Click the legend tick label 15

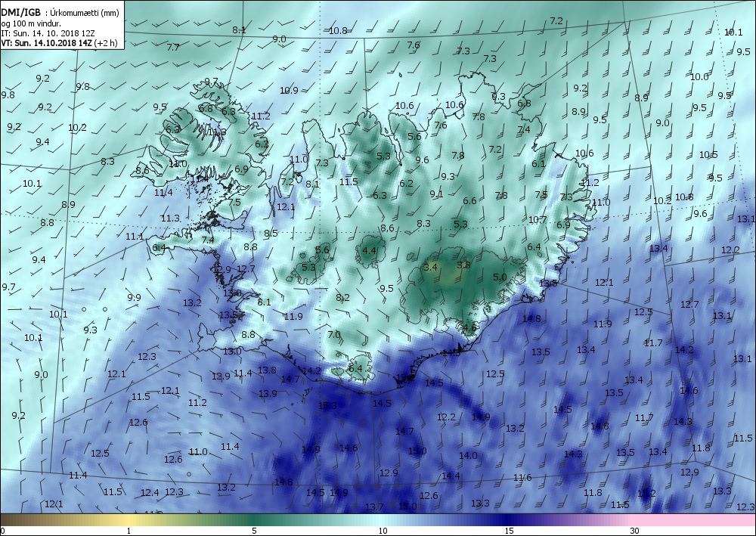coord(509,531)
